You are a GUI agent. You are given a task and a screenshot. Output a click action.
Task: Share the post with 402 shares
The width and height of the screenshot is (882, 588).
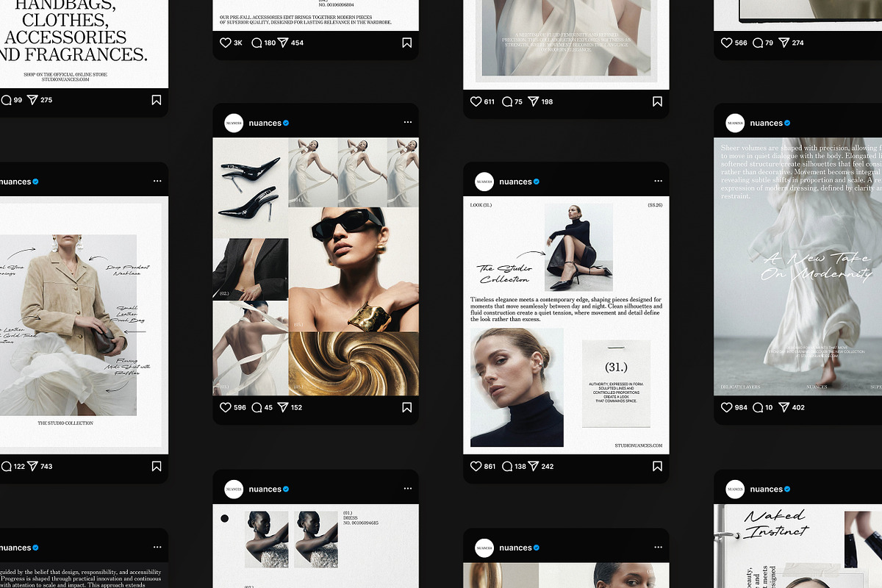click(x=784, y=407)
